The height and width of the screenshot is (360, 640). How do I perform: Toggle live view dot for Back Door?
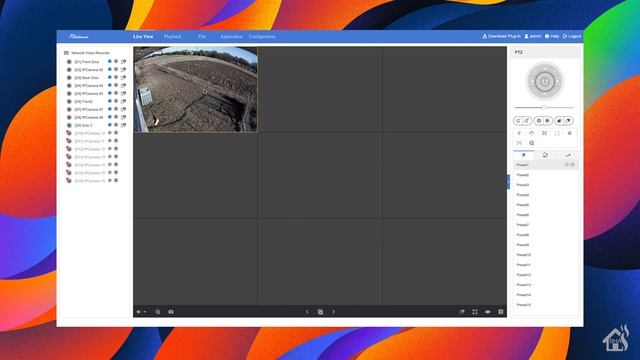point(110,78)
